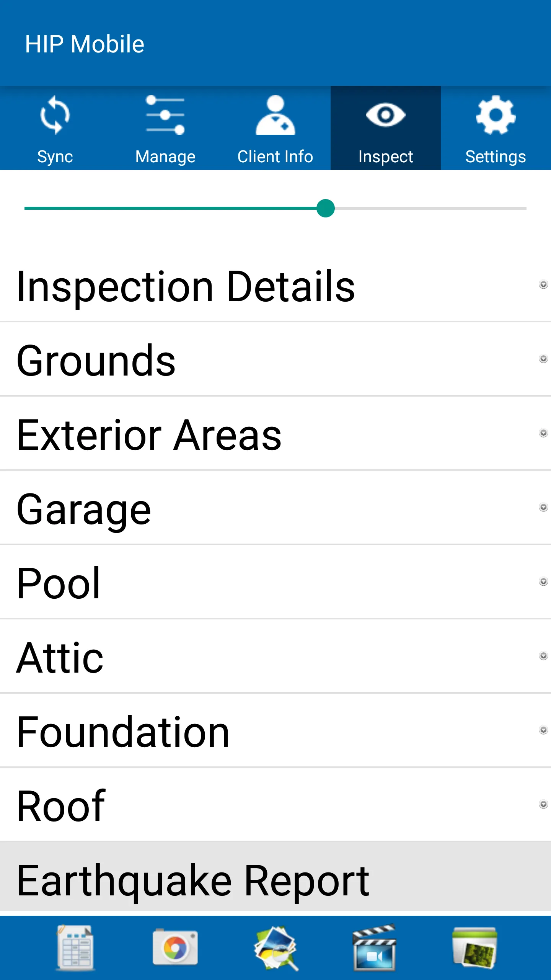Open the photo search gallery icon
The height and width of the screenshot is (980, 551).
point(275,948)
